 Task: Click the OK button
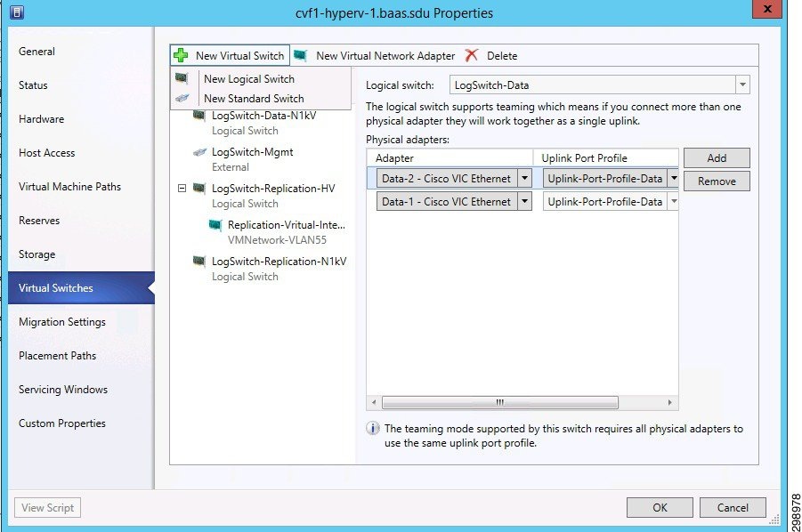tap(660, 507)
